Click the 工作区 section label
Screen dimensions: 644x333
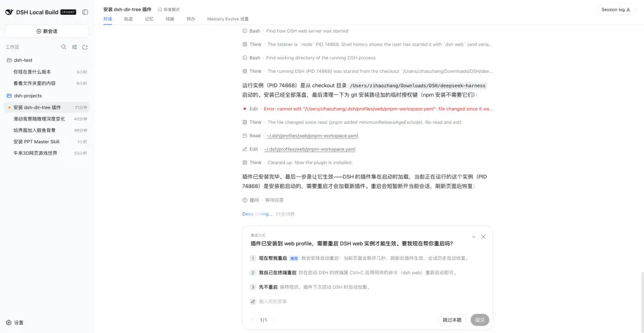point(13,47)
